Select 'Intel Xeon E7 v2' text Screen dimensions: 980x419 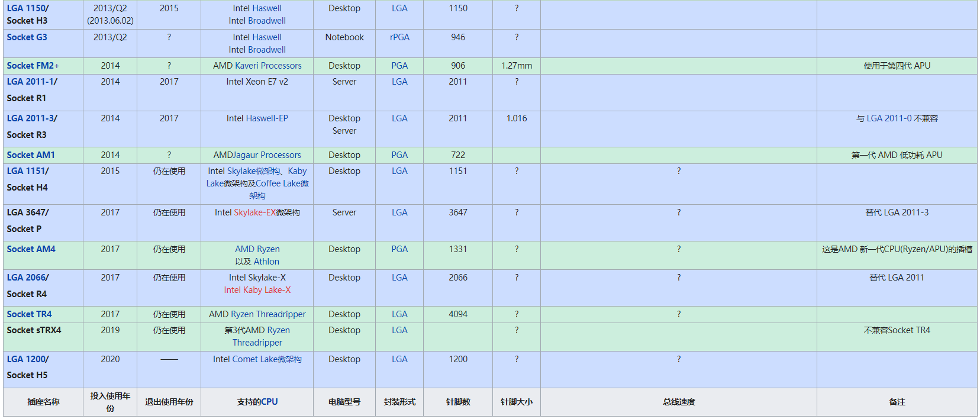(257, 82)
